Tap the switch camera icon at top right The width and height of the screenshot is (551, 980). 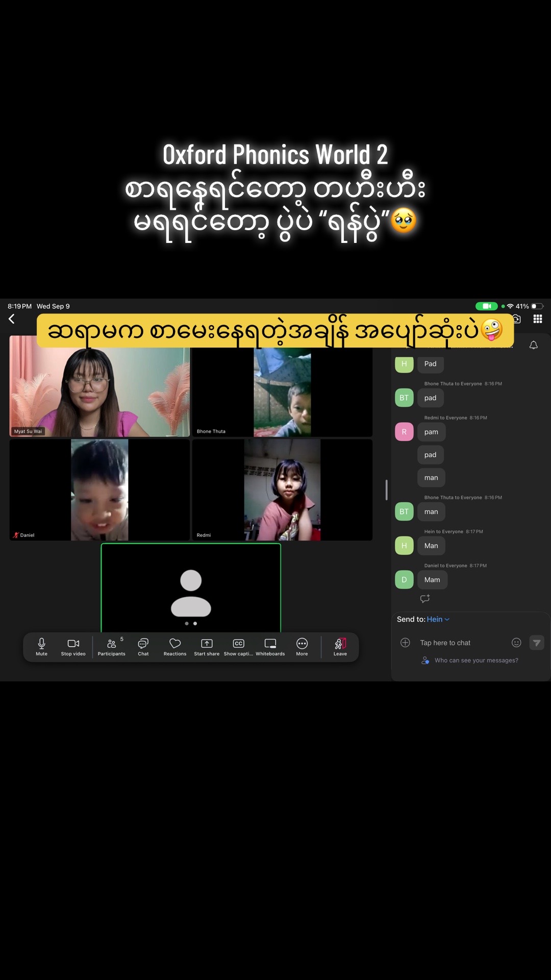[517, 319]
